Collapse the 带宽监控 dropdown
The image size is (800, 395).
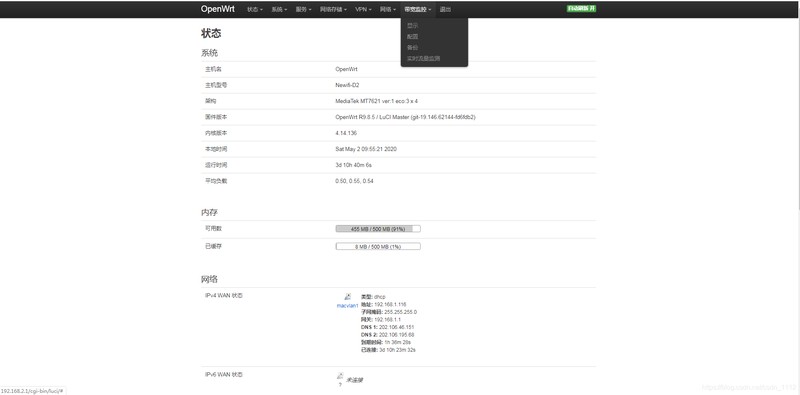[x=418, y=9]
